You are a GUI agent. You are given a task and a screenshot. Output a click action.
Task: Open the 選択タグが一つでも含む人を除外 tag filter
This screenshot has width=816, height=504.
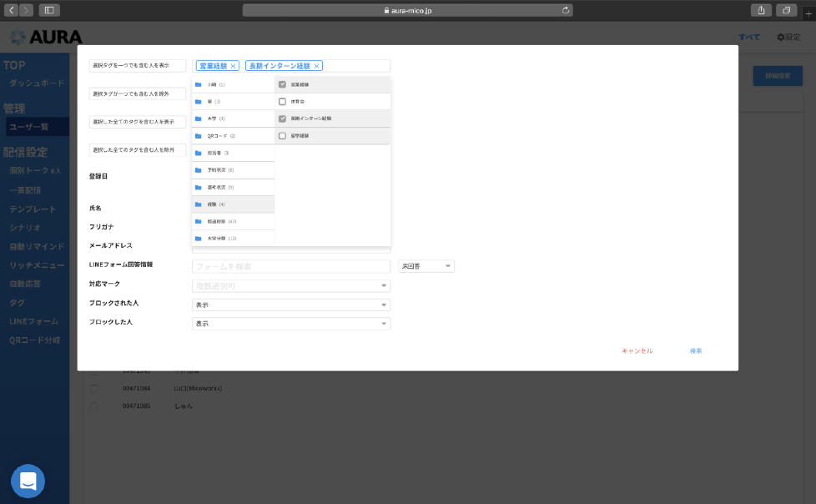[138, 93]
